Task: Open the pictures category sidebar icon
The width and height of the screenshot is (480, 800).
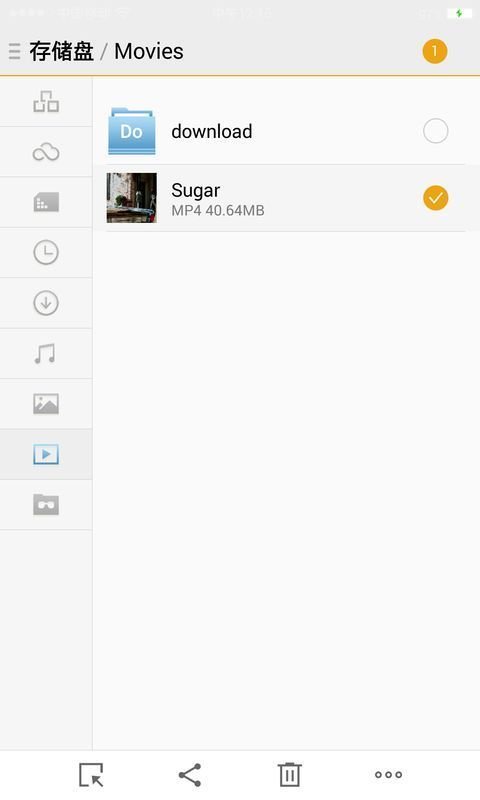Action: pyautogui.click(x=46, y=404)
